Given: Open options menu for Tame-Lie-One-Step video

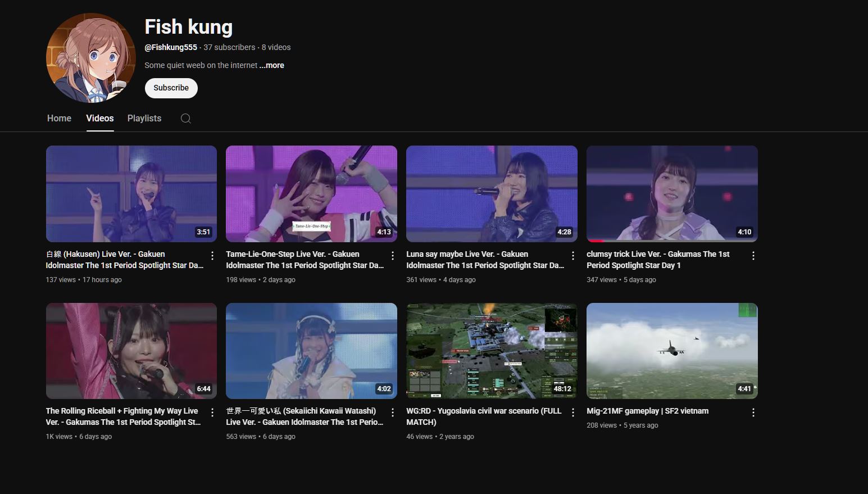Looking at the screenshot, I should pos(393,256).
